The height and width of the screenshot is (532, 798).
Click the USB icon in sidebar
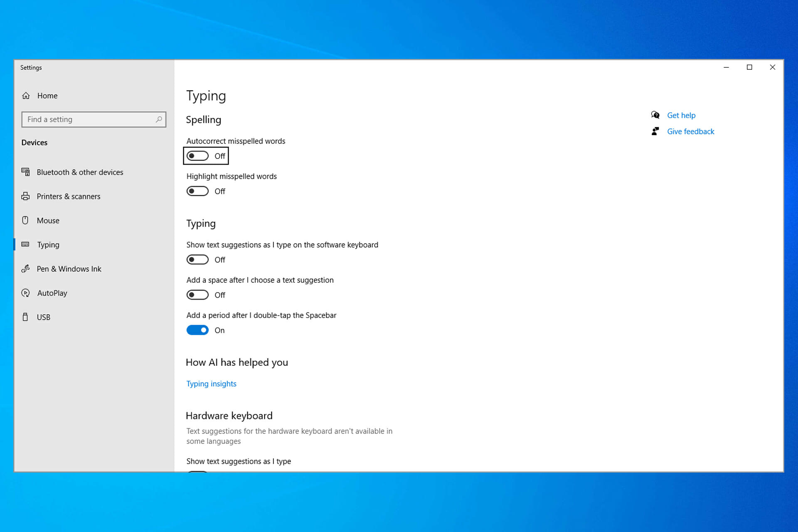point(25,317)
